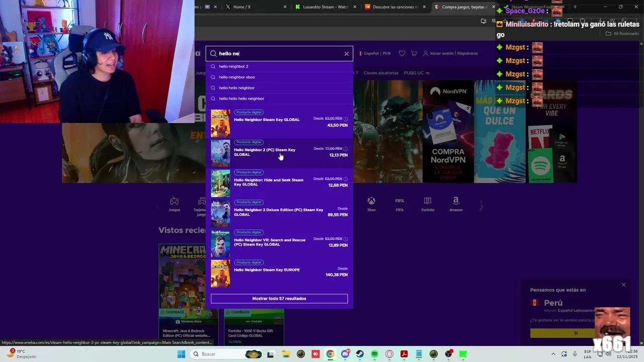Screen dimensions: 644x362
Task: Open Task View from taskbar
Action: click(x=270, y=354)
